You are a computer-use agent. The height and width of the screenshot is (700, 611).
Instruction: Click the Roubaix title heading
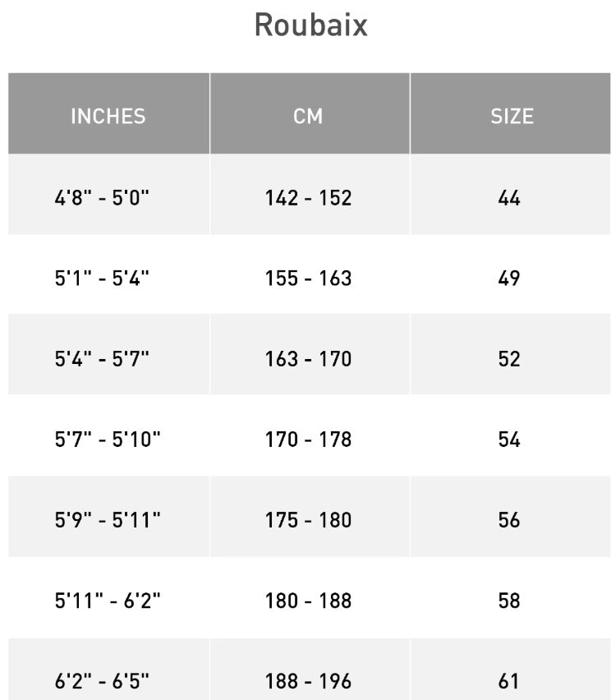click(x=310, y=25)
